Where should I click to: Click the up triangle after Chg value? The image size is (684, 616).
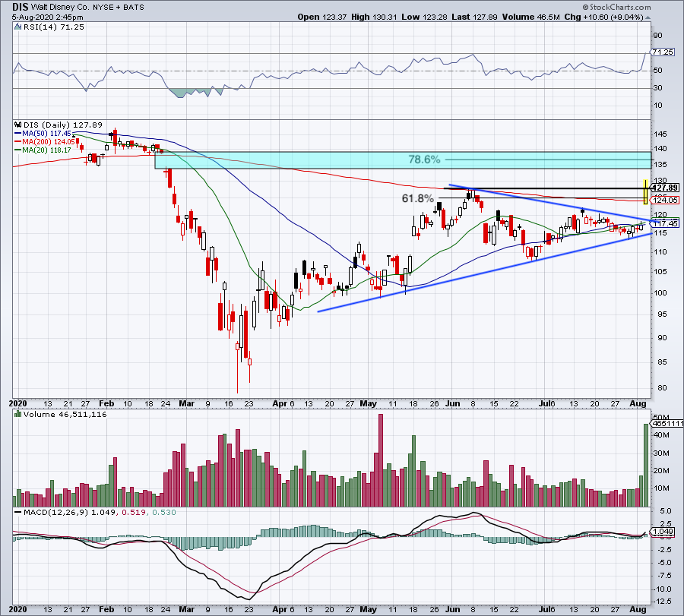[648, 17]
